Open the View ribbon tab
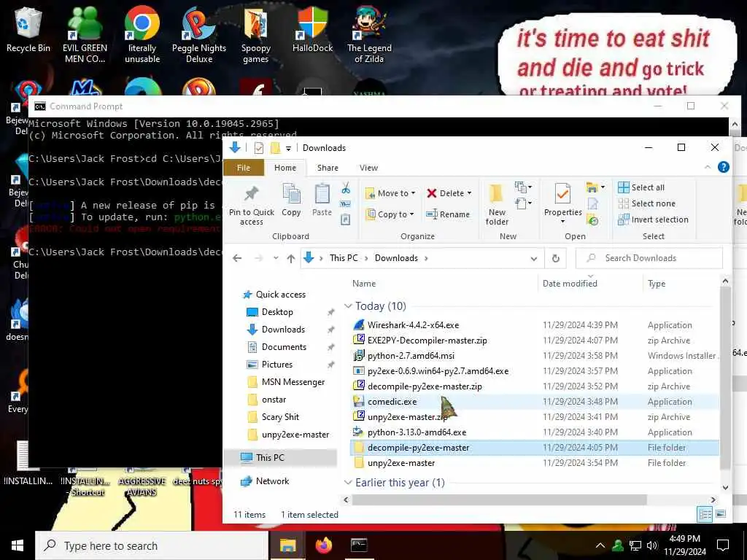Screen dimensions: 747x560 pos(368,168)
